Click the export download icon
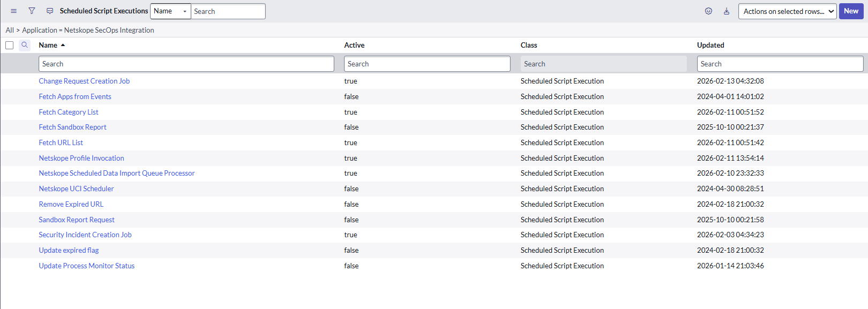The image size is (868, 309). pyautogui.click(x=727, y=11)
